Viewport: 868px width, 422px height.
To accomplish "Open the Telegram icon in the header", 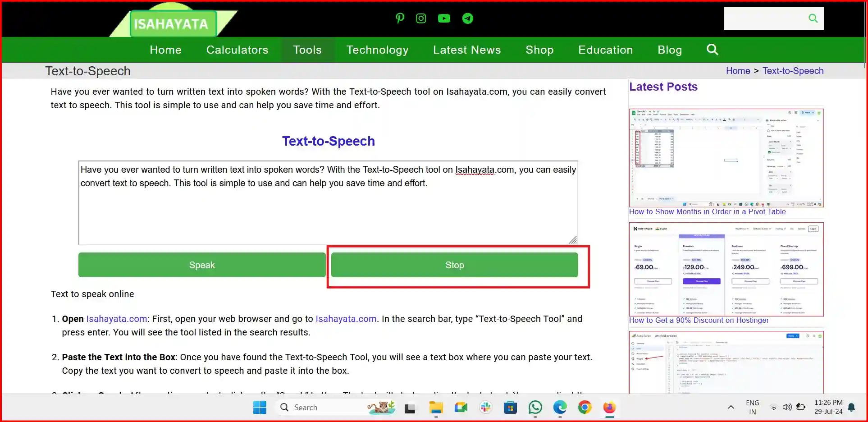I will pos(467,18).
